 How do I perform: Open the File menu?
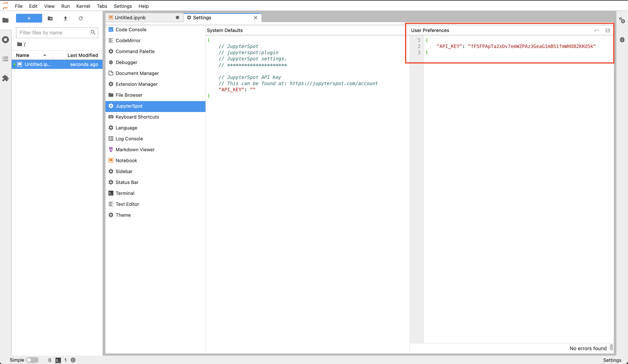click(19, 6)
